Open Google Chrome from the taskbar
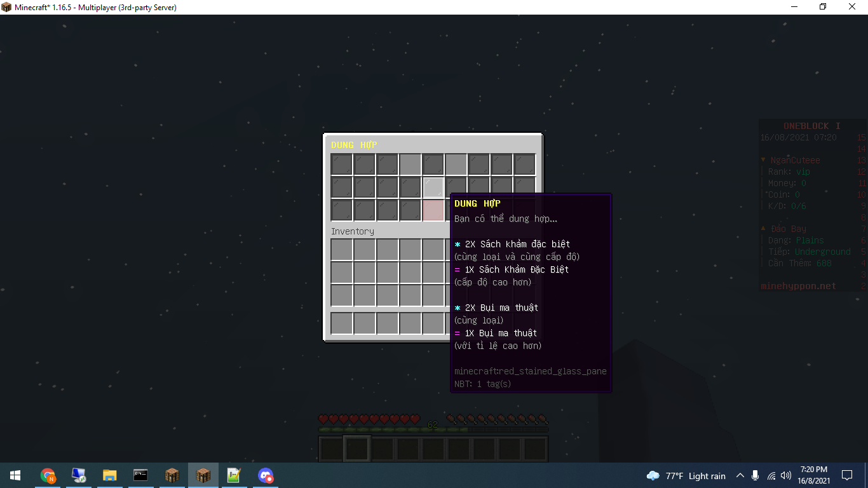 tap(48, 475)
